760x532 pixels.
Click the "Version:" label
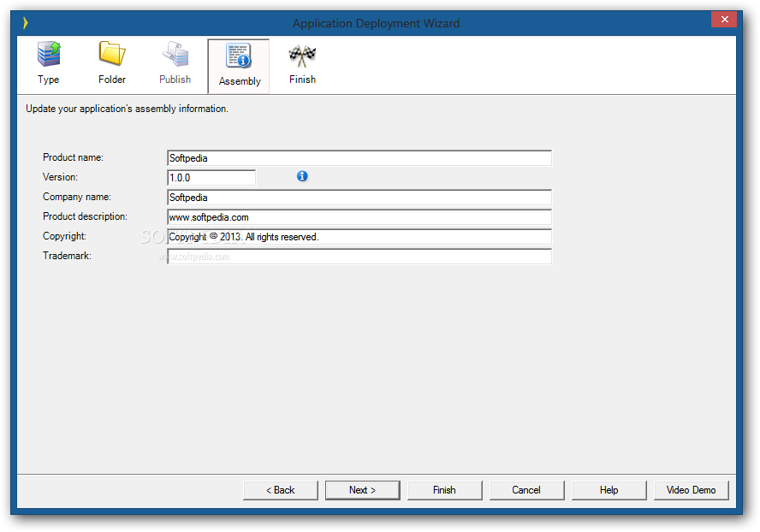tap(60, 177)
